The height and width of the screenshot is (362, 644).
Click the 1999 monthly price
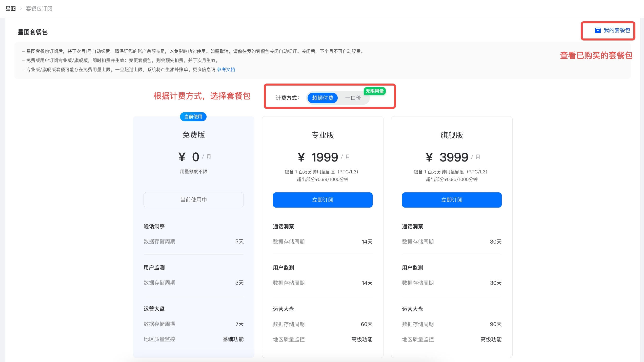[325, 157]
